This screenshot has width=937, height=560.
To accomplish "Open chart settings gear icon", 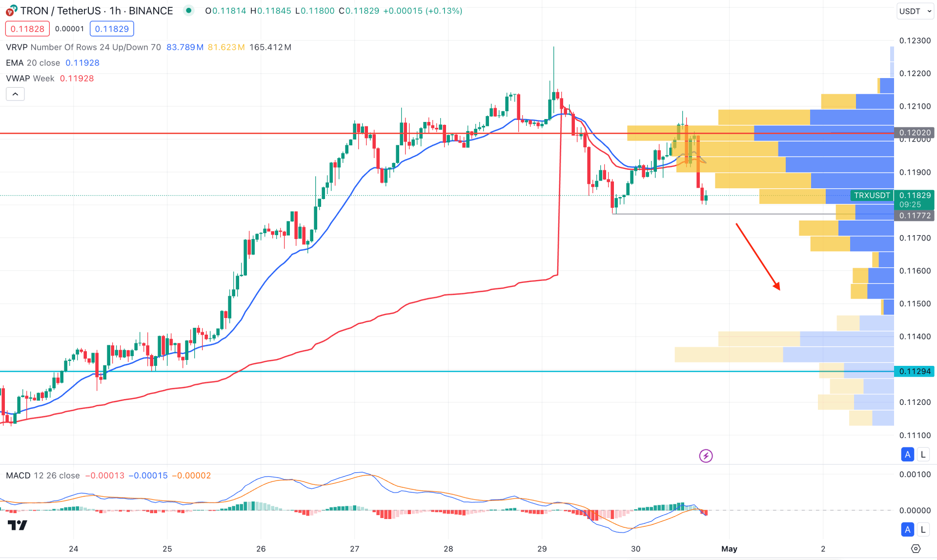I will pyautogui.click(x=916, y=549).
